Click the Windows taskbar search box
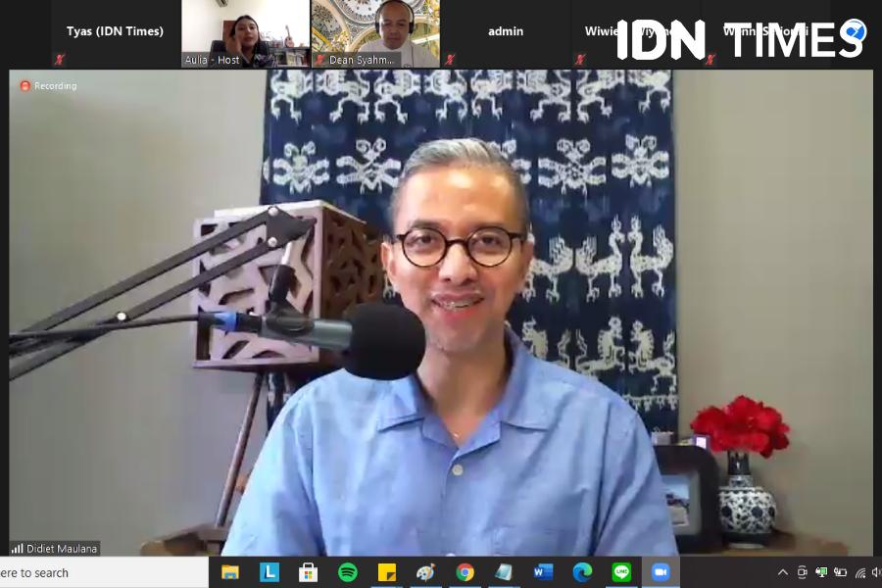 tap(104, 572)
